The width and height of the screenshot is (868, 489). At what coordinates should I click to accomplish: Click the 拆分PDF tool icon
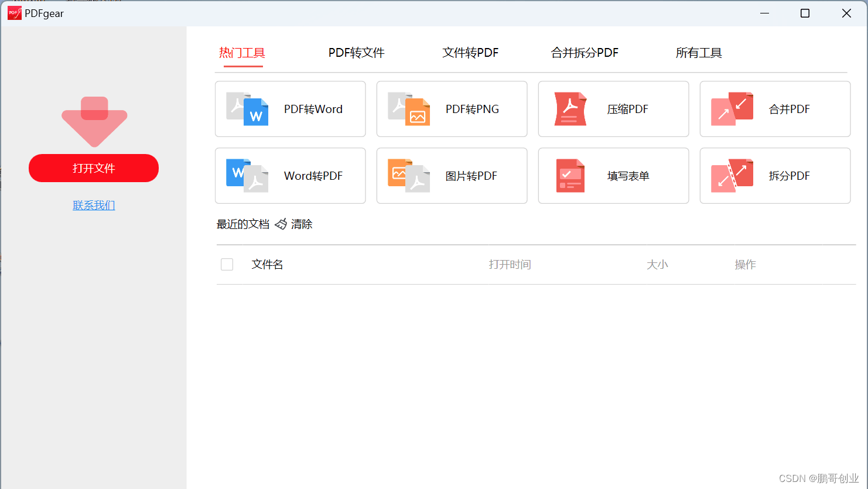pyautogui.click(x=732, y=176)
